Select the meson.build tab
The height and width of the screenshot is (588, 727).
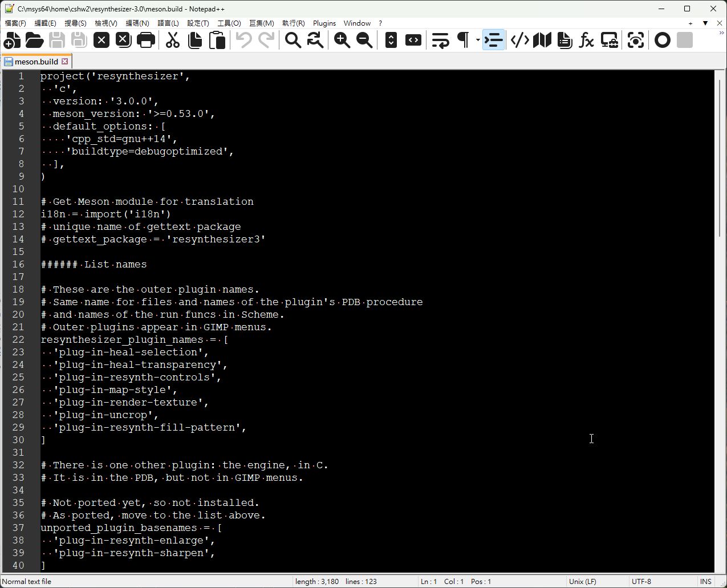[36, 61]
